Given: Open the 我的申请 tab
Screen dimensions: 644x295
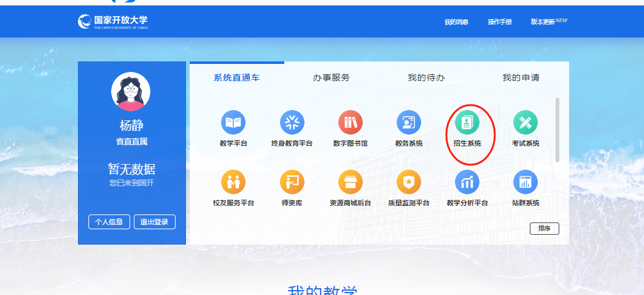Looking at the screenshot, I should [x=521, y=78].
